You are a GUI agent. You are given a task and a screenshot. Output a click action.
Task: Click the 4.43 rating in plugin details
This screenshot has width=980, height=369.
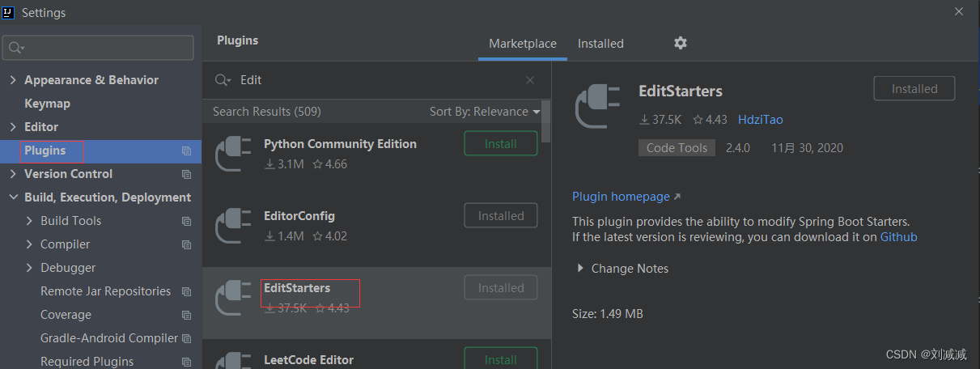710,120
